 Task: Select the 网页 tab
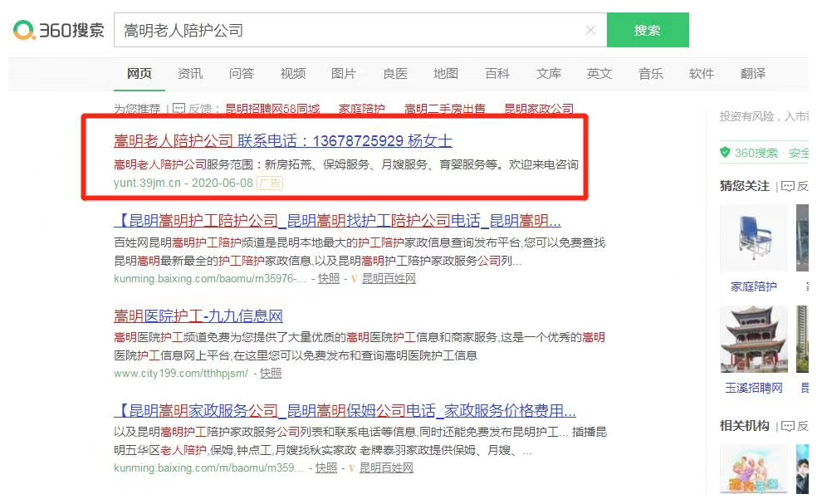click(x=139, y=73)
